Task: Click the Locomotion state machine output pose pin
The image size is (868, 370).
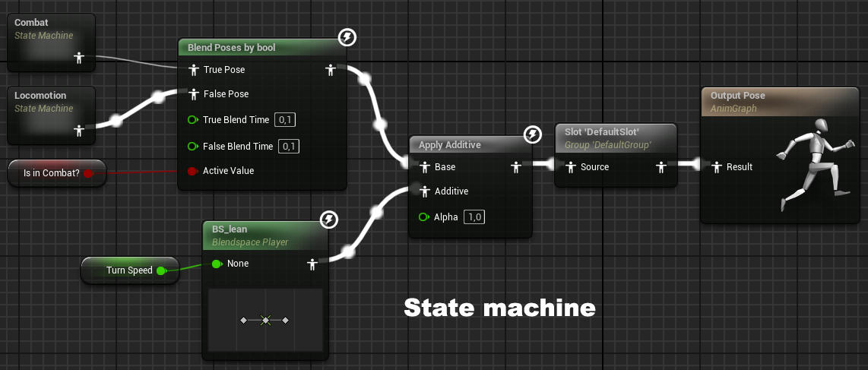Action: 78,131
